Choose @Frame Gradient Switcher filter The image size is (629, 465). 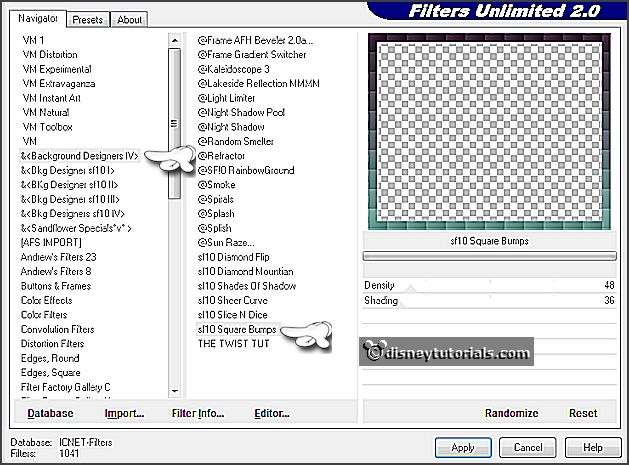[252, 55]
